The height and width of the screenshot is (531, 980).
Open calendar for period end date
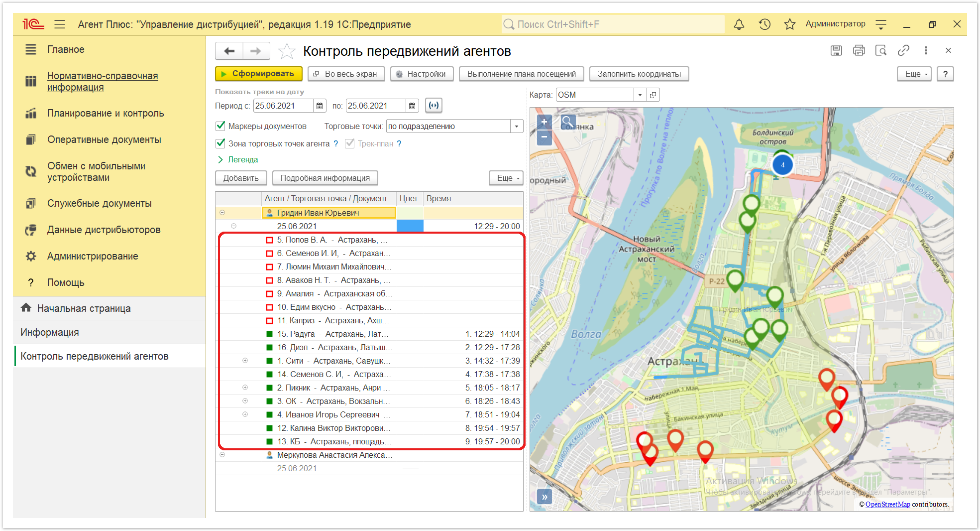[x=412, y=106]
